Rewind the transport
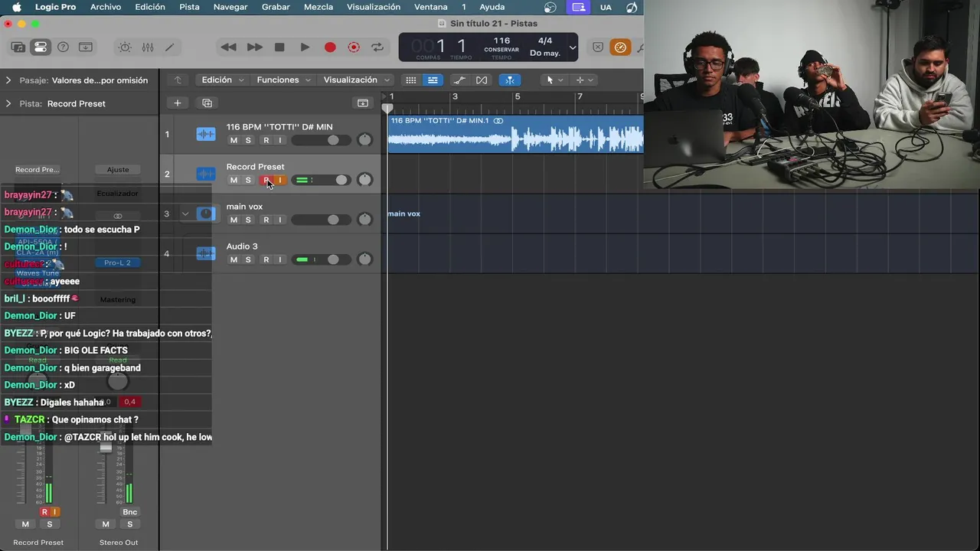This screenshot has height=551, width=980. (x=228, y=47)
